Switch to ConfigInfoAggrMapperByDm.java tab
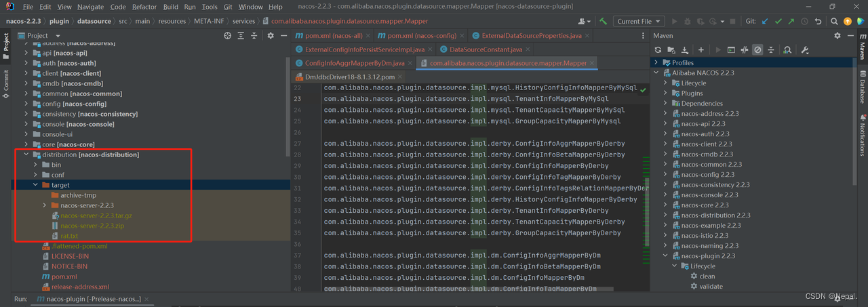The width and height of the screenshot is (868, 307). [x=354, y=63]
